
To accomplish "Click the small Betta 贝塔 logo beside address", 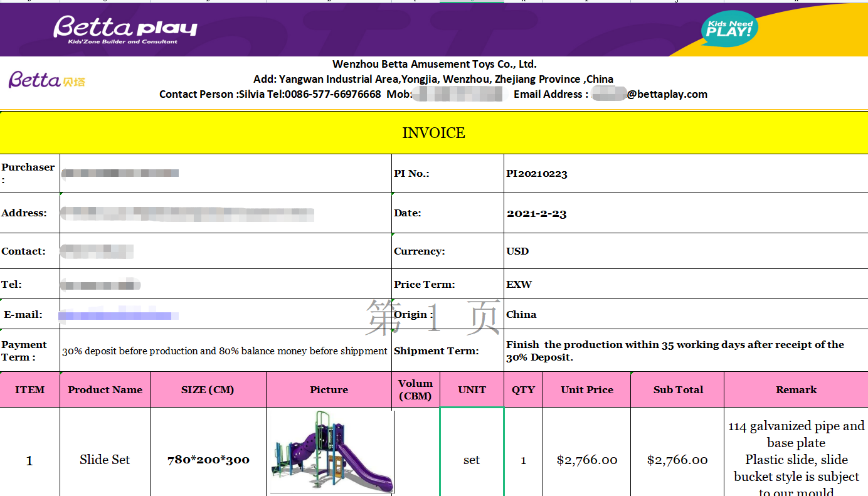I will pos(46,80).
